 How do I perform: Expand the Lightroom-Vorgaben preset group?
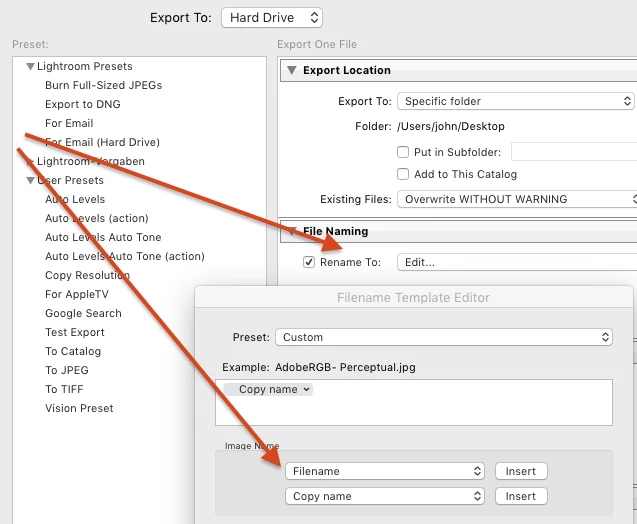30,162
